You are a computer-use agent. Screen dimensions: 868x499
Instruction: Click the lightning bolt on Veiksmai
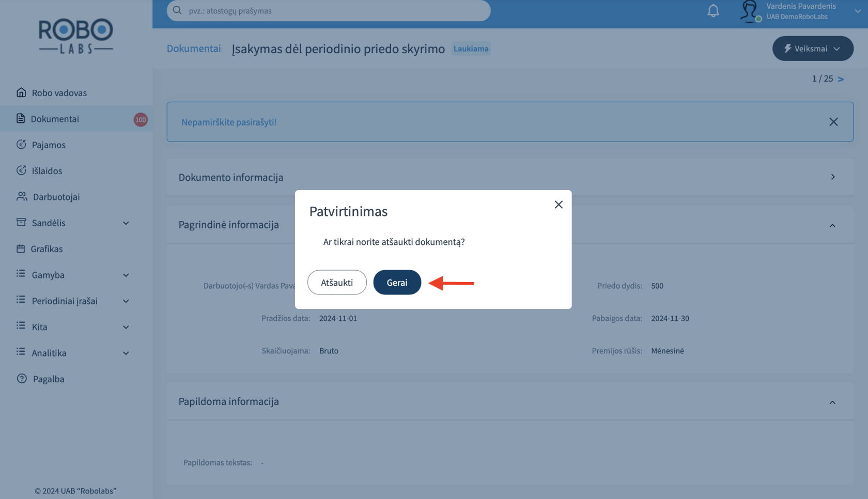pos(787,48)
